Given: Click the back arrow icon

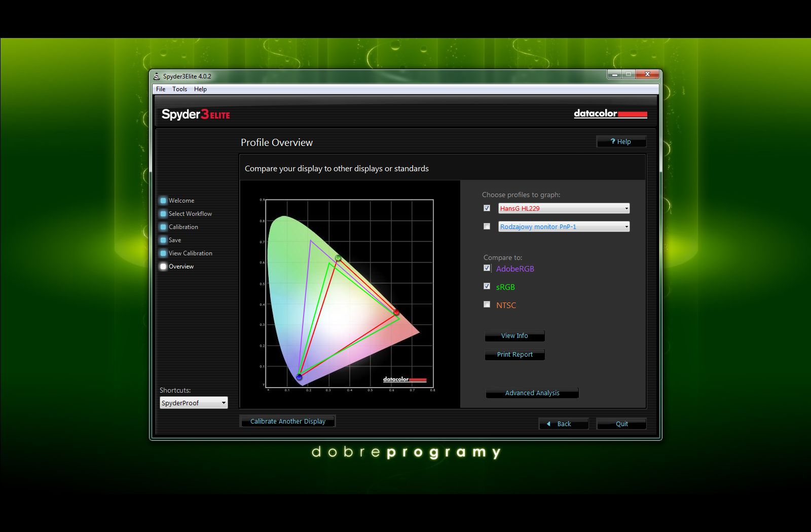Looking at the screenshot, I should click(x=548, y=424).
